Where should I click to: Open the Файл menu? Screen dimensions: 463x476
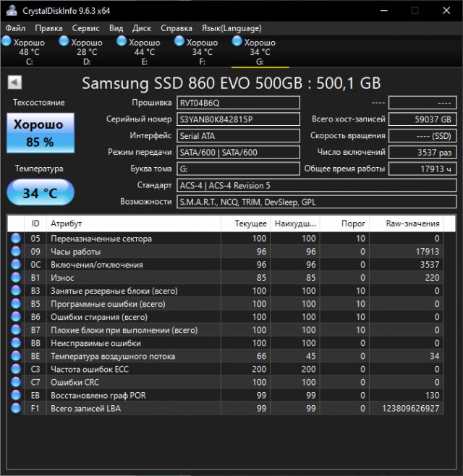(15, 28)
